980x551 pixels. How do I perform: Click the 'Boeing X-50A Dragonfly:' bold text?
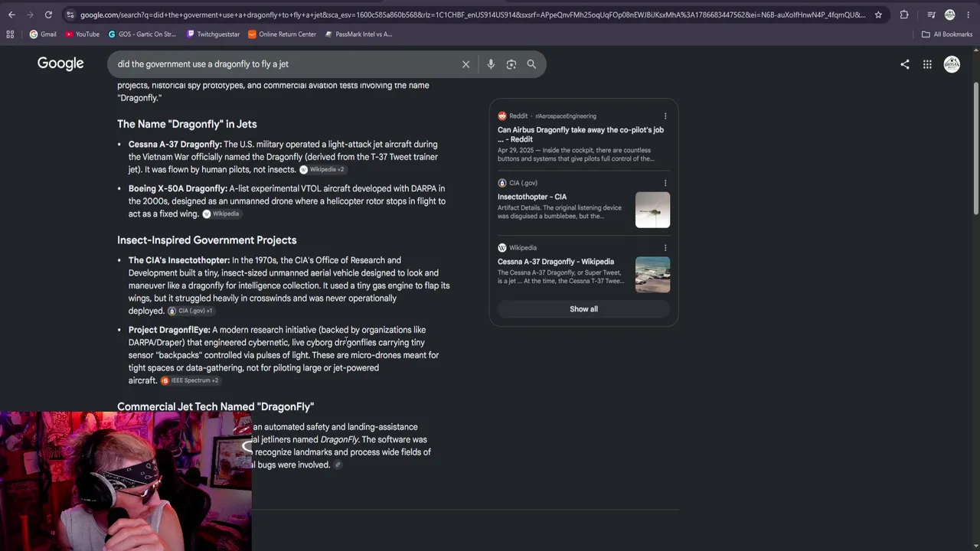point(178,189)
